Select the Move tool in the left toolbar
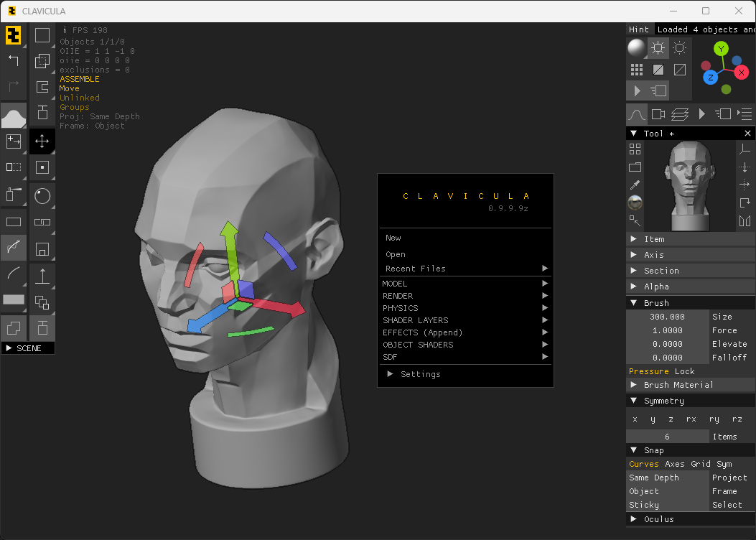Image resolution: width=756 pixels, height=540 pixels. (42, 141)
